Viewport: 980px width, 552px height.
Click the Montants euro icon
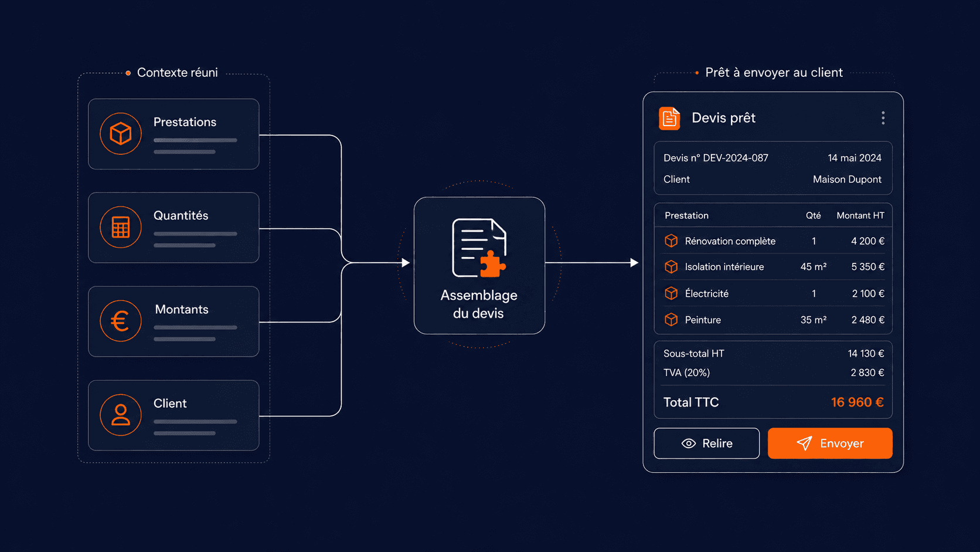pos(121,321)
